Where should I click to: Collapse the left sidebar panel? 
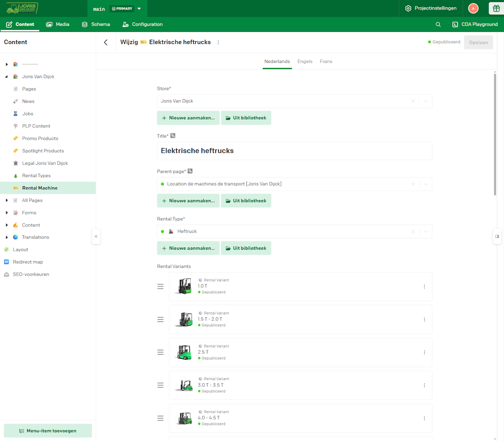96,237
